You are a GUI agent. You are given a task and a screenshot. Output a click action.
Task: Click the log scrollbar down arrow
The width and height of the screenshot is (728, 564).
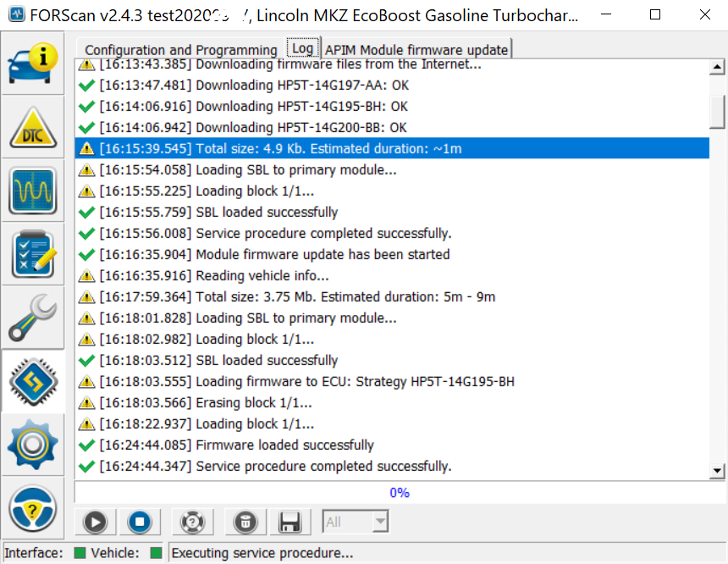point(718,470)
